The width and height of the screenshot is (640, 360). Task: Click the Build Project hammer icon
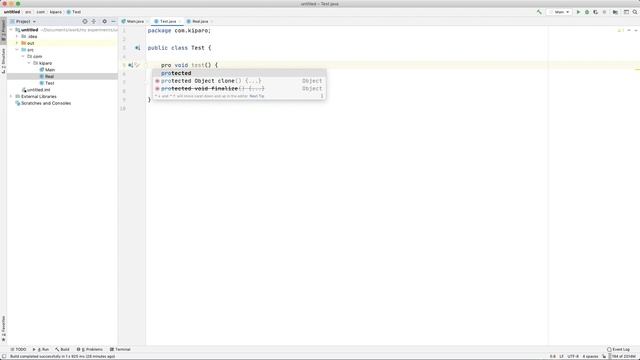tap(539, 12)
